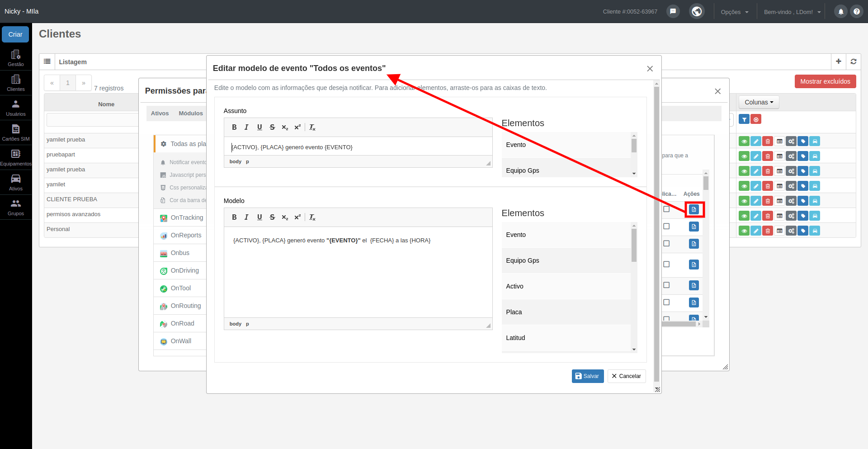
Task: Open the Gestão sidebar section
Action: pyautogui.click(x=16, y=58)
